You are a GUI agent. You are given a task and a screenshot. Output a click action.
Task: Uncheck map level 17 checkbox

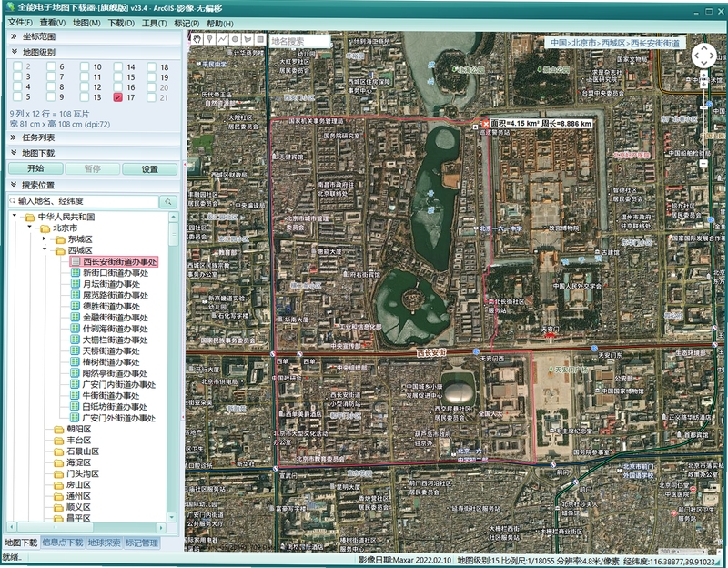coord(118,97)
